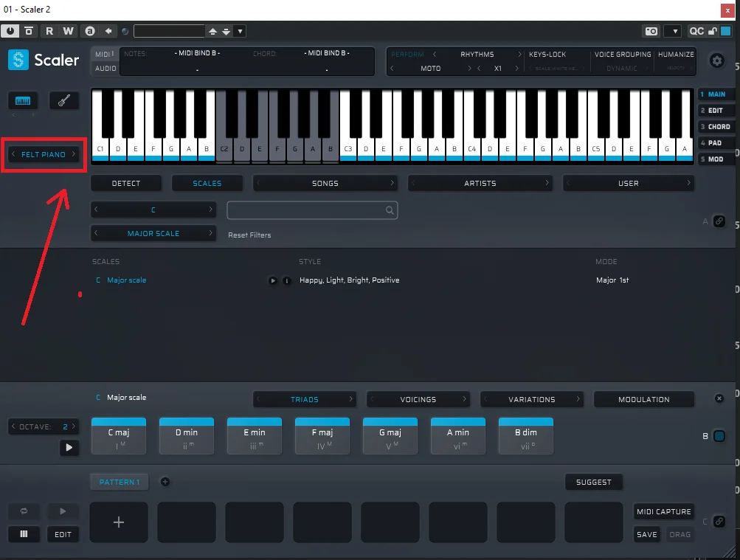
Task: Open the root note C selector
Action: click(x=153, y=210)
